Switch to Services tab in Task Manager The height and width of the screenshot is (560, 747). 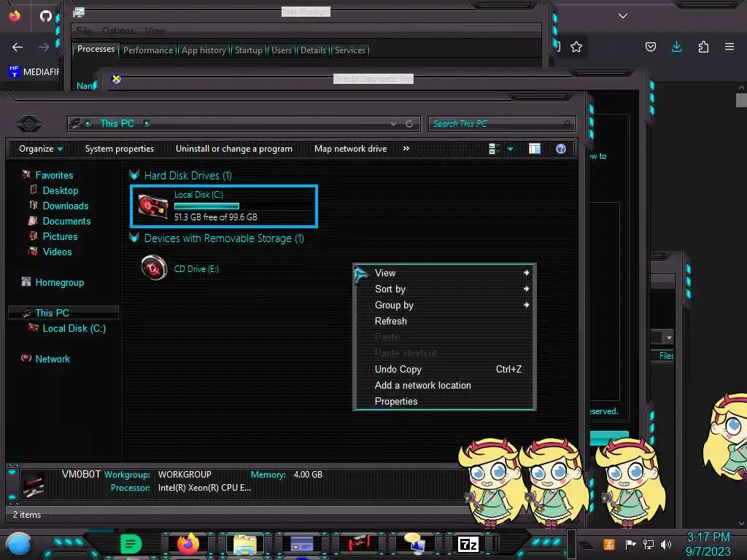coord(349,50)
